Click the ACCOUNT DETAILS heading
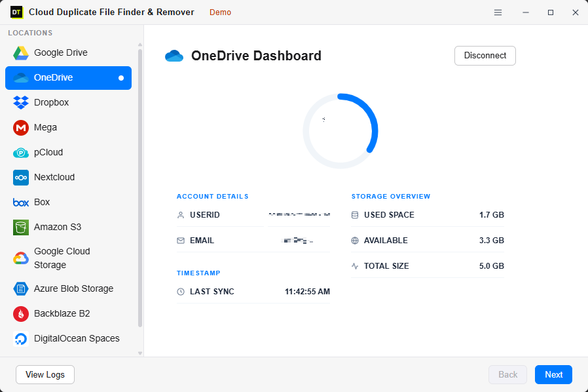588x392 pixels. pos(213,197)
